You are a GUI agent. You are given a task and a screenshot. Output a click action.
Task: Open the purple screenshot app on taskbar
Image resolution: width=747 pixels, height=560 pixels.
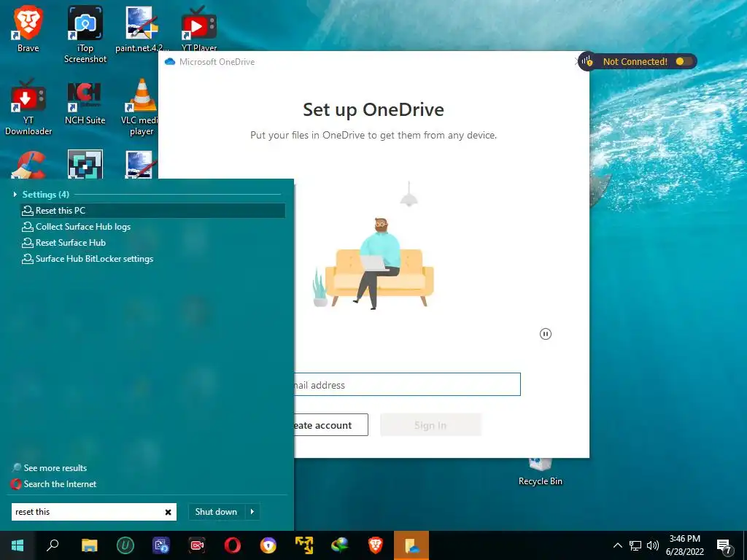pyautogui.click(x=161, y=545)
